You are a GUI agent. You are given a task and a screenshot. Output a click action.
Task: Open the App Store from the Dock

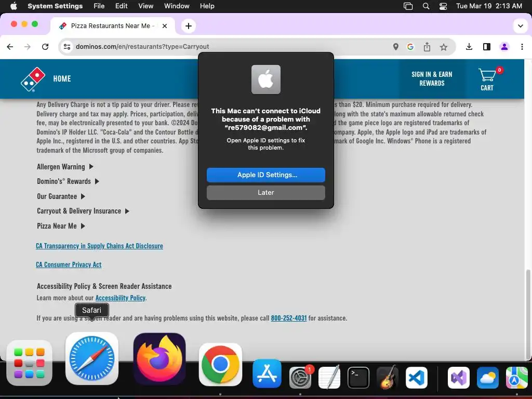coord(267,374)
